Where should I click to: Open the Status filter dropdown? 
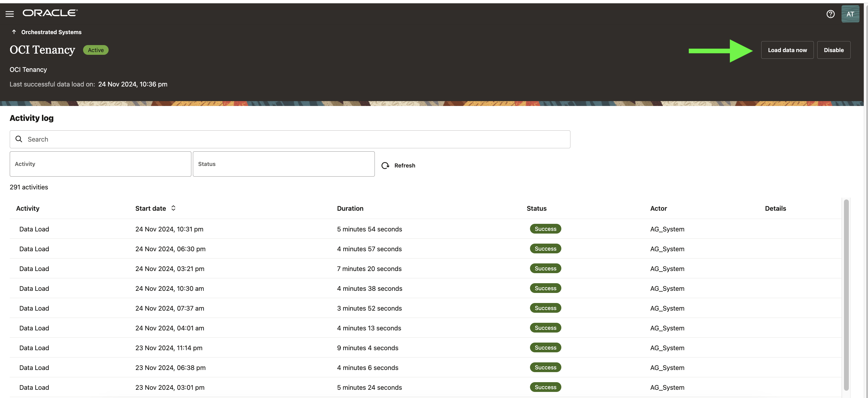pos(283,164)
